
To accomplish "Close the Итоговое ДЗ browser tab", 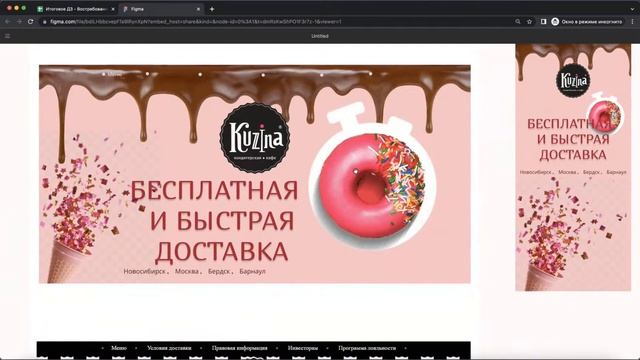I will pos(113,9).
